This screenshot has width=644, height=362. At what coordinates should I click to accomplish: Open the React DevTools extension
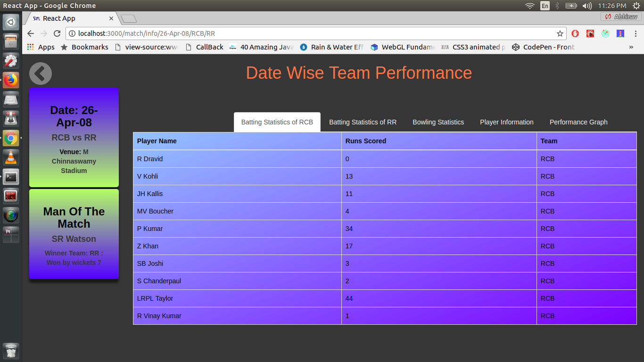pyautogui.click(x=590, y=33)
